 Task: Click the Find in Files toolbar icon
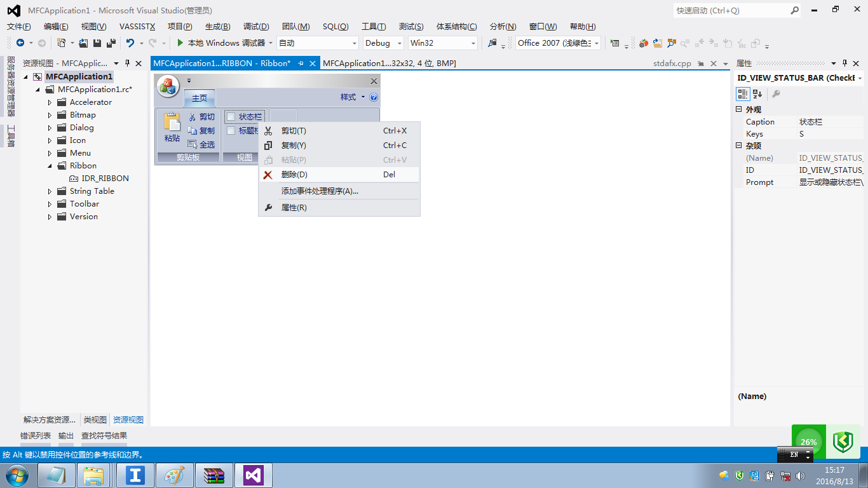click(x=492, y=43)
